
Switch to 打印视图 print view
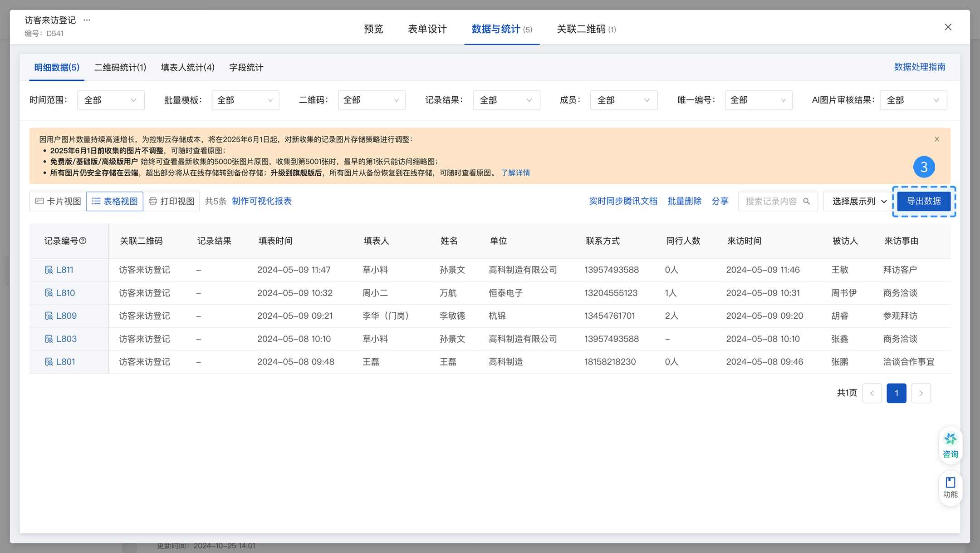tap(171, 201)
